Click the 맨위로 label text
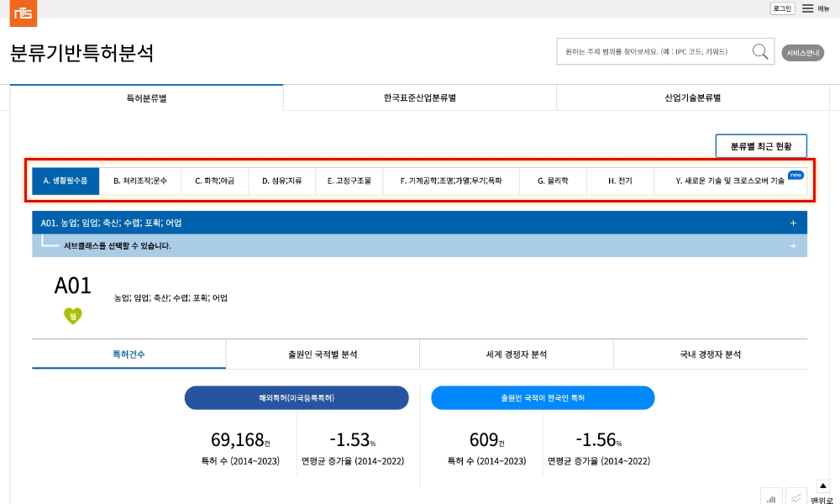This screenshot has width=840, height=504. (822, 500)
